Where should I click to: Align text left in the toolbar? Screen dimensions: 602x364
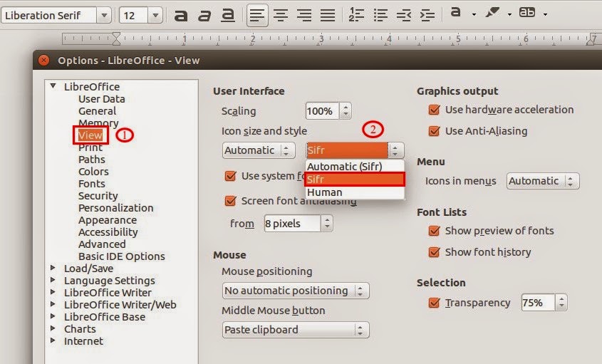pyautogui.click(x=257, y=16)
